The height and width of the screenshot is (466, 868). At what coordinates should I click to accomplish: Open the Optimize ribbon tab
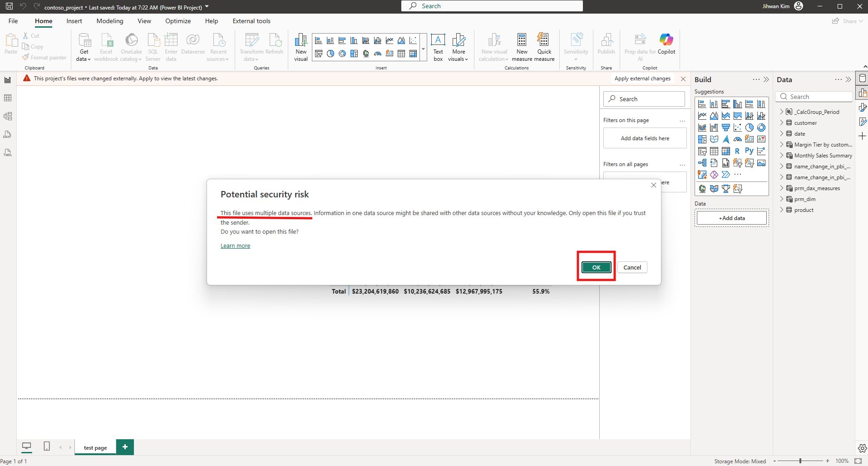178,21
